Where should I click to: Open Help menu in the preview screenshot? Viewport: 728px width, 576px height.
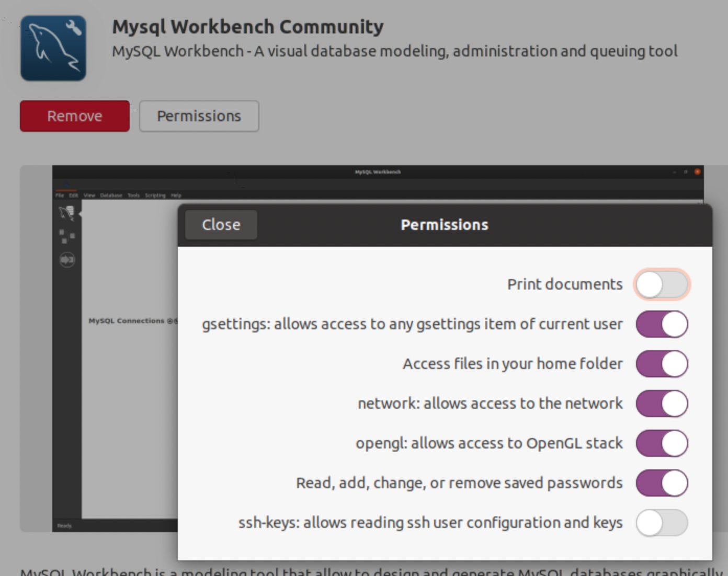[176, 195]
